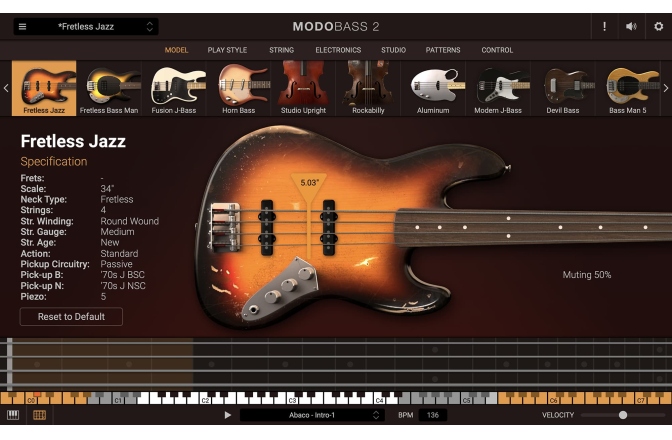Click the Fretless neck type value
Viewport: 672px width, 440px height.
point(117,200)
